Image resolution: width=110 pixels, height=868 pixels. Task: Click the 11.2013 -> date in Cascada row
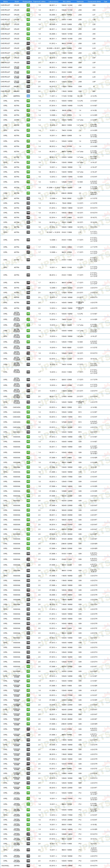point(53,422)
